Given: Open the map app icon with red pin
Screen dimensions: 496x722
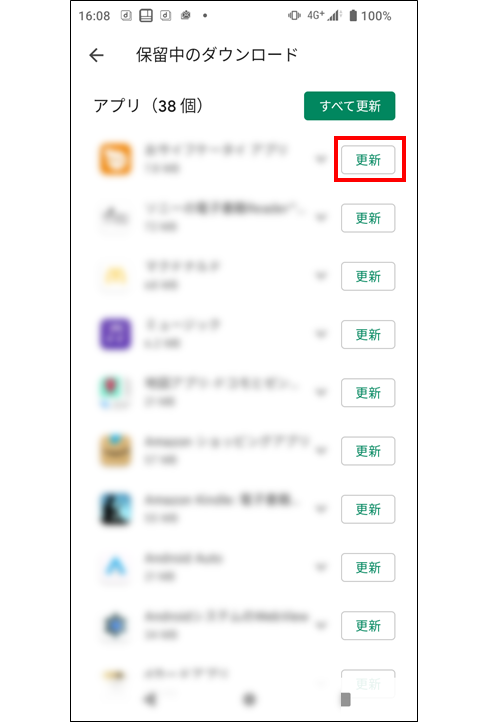Looking at the screenshot, I should tap(116, 392).
